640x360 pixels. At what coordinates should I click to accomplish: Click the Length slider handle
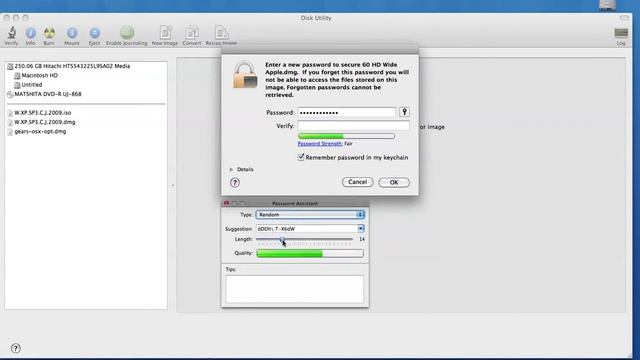(282, 240)
